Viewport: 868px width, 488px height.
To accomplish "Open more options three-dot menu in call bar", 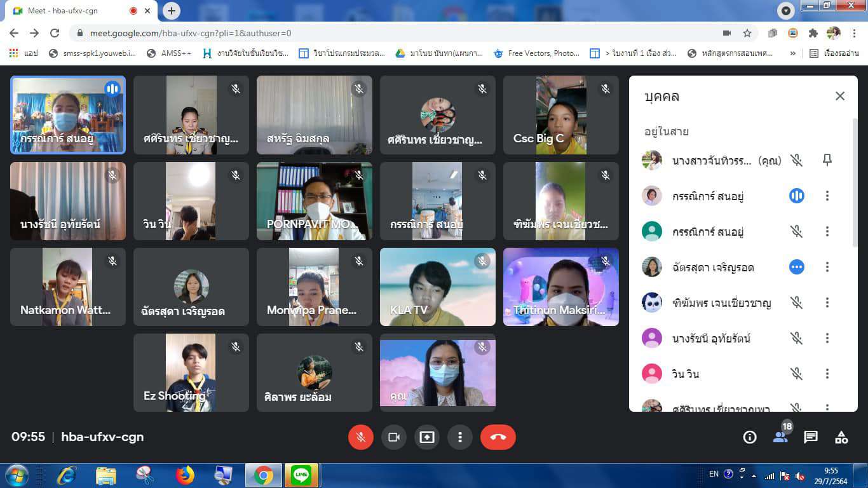I will tap(460, 437).
